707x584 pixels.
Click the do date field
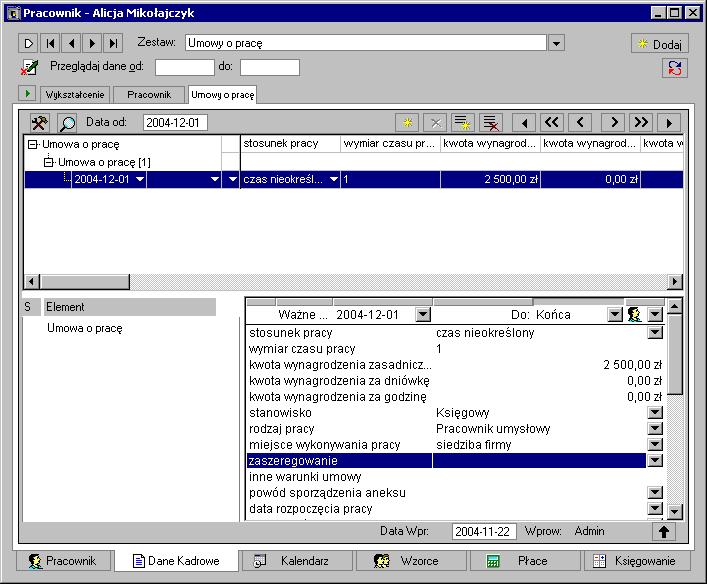[270, 67]
